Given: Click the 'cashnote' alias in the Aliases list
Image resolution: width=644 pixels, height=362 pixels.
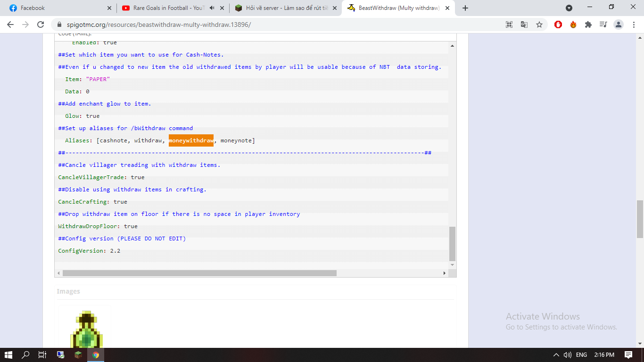Looking at the screenshot, I should tap(114, 140).
